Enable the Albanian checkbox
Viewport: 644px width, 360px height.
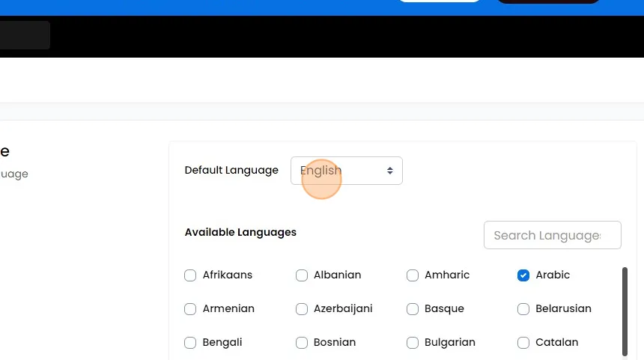coord(302,275)
